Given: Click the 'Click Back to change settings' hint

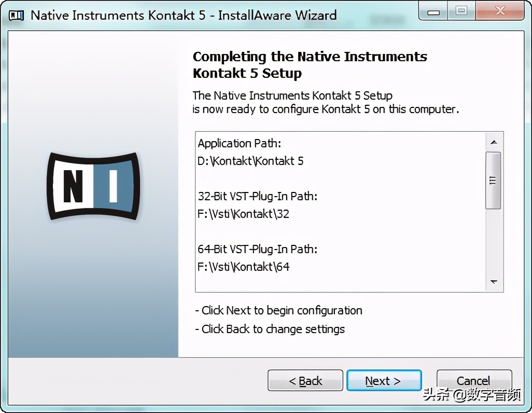Looking at the screenshot, I should coord(270,328).
